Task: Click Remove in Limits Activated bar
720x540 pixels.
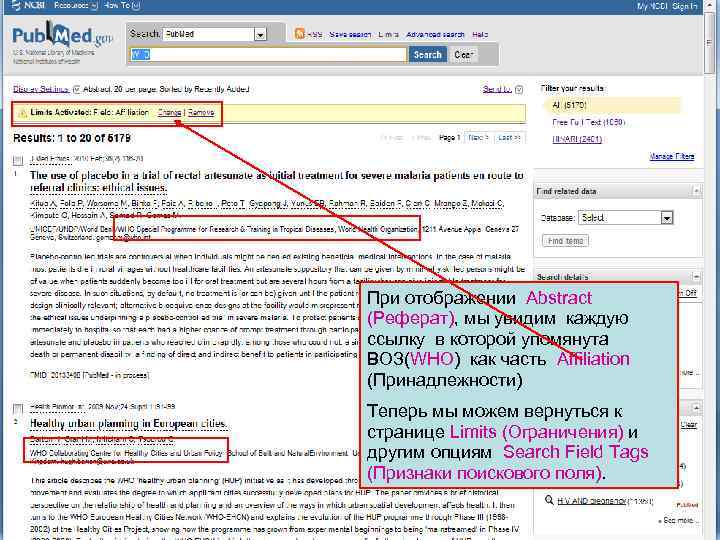Action: pyautogui.click(x=201, y=112)
